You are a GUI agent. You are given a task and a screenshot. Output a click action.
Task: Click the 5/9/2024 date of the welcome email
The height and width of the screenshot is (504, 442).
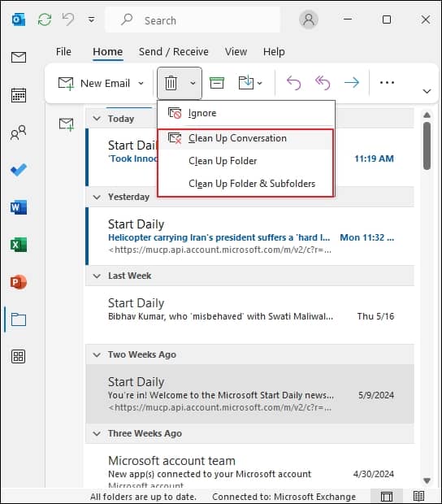pyautogui.click(x=376, y=395)
